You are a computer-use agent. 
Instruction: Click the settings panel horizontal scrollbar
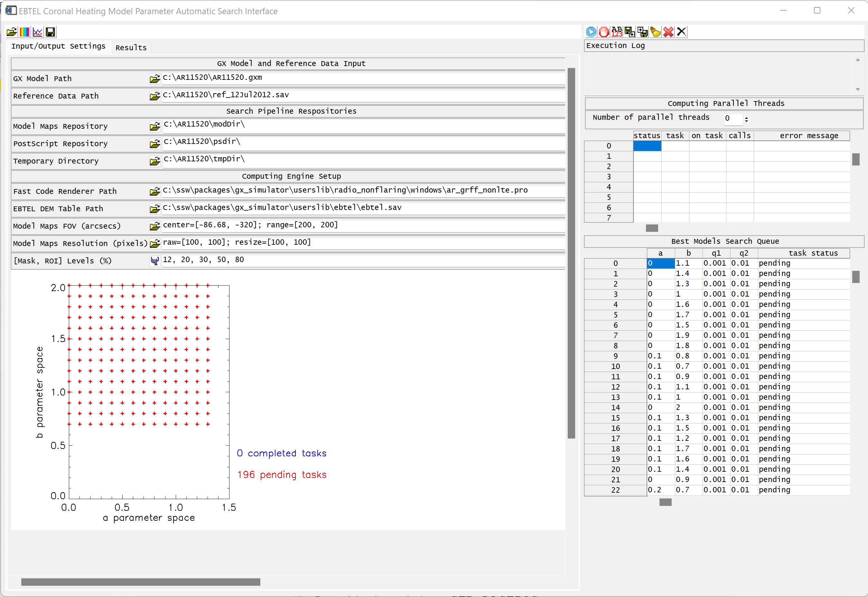tap(141, 582)
